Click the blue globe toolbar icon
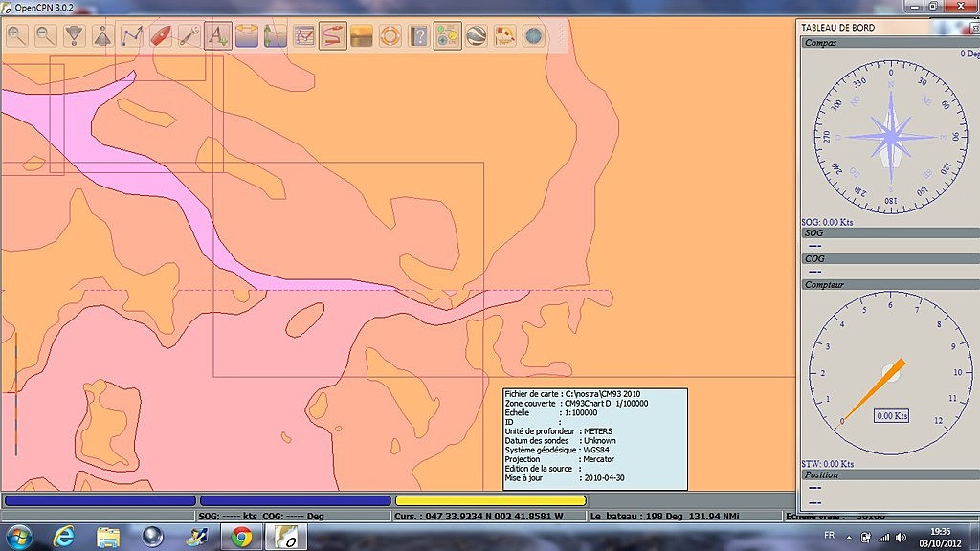 [534, 35]
